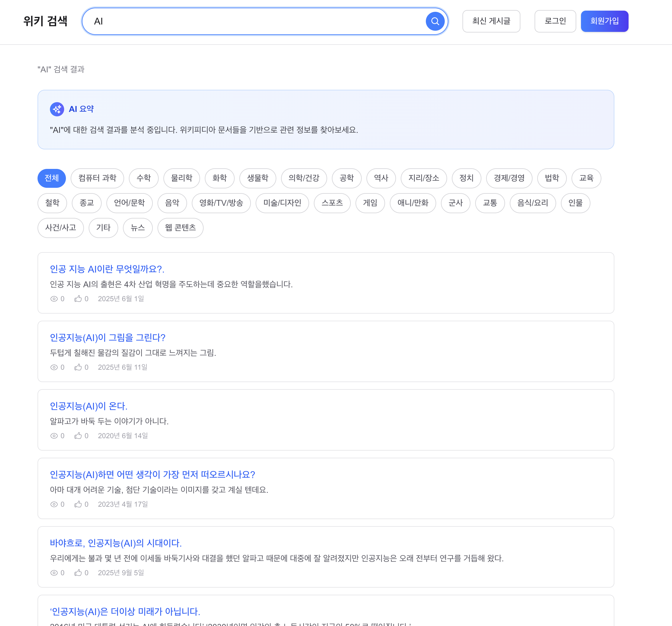Open '인공지능(AI)하면 어떤 생각이 가장 먼저 떠오르시나요?'
672x626 pixels.
coord(152,475)
